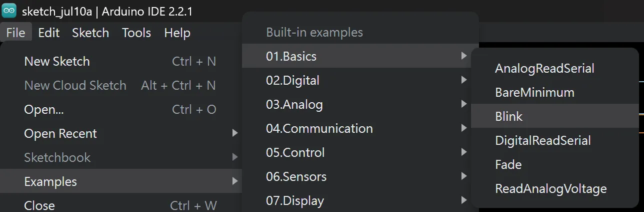Expand the 06.Sensors examples category
The height and width of the screenshot is (212, 644).
coord(360,176)
